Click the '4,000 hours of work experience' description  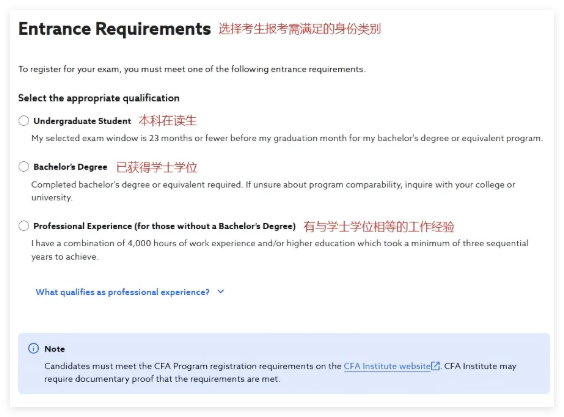280,250
